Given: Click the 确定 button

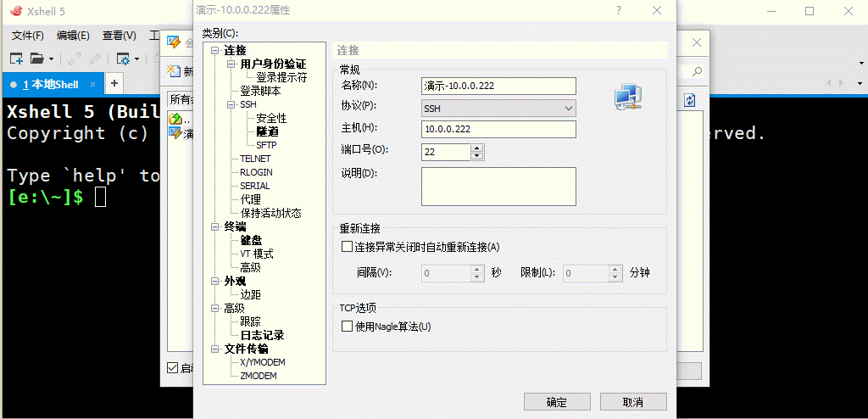Looking at the screenshot, I should (x=557, y=402).
